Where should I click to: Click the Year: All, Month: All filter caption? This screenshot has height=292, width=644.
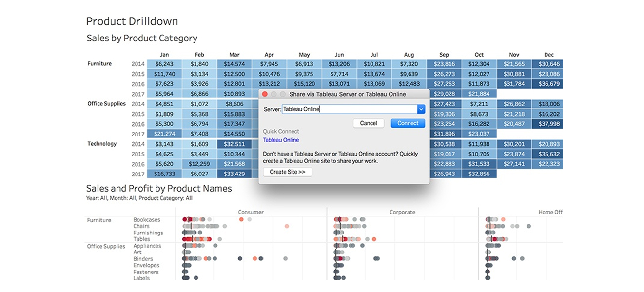[x=139, y=198]
